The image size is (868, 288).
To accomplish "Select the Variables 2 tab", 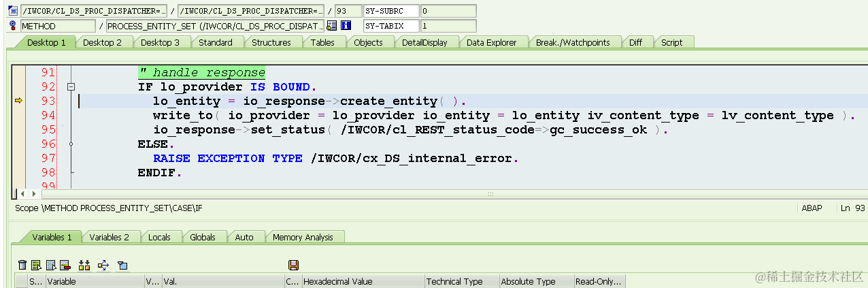I will pos(110,237).
